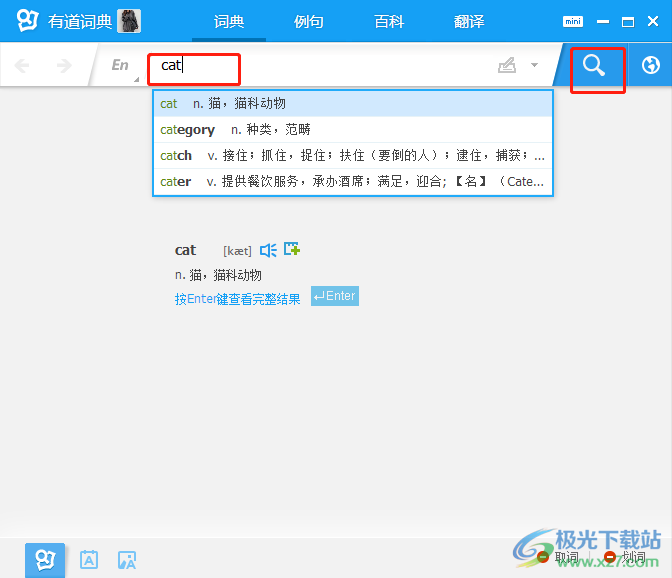Choose the cater suggestion
672x578 pixels.
pyautogui.click(x=353, y=182)
